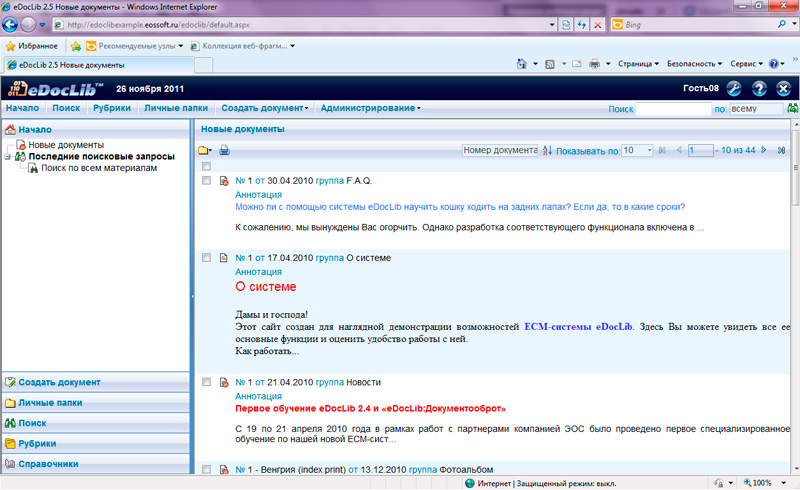Viewport: 800px width, 490px height.
Task: Click document icon for 'Фотоальбом' entry
Action: [223, 469]
